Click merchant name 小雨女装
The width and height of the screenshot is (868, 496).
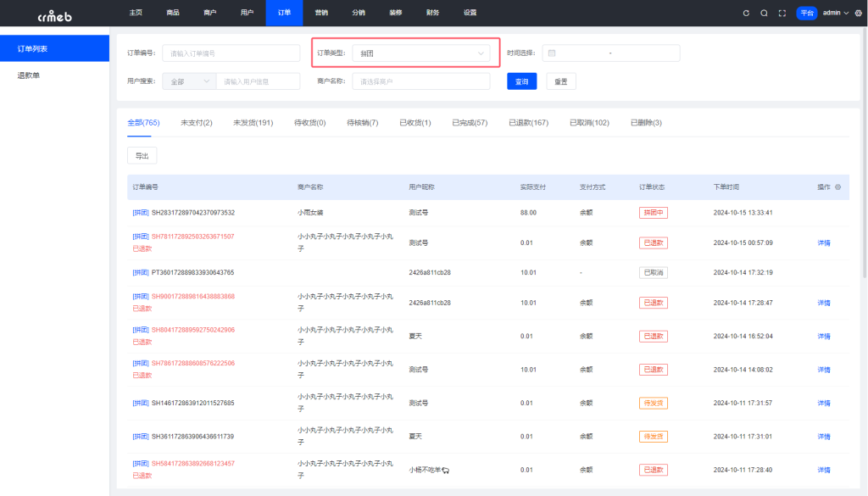(310, 213)
